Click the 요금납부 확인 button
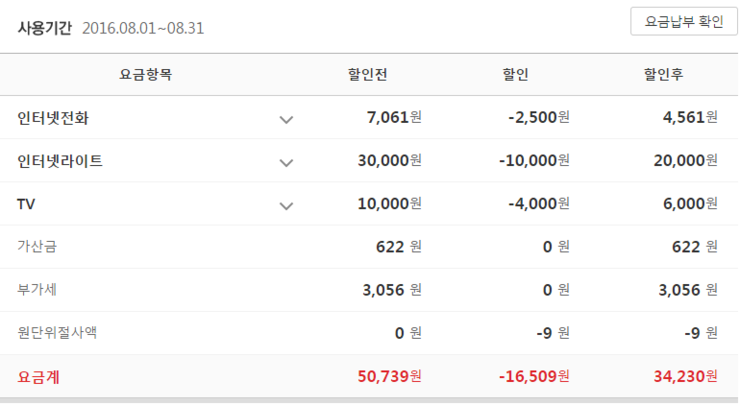 coord(684,21)
